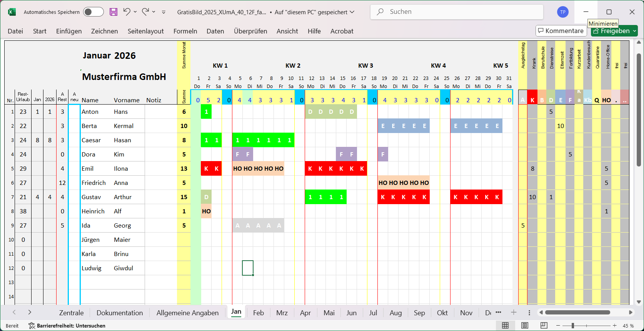
Task: Click the Undo arrow icon
Action: pos(127,12)
